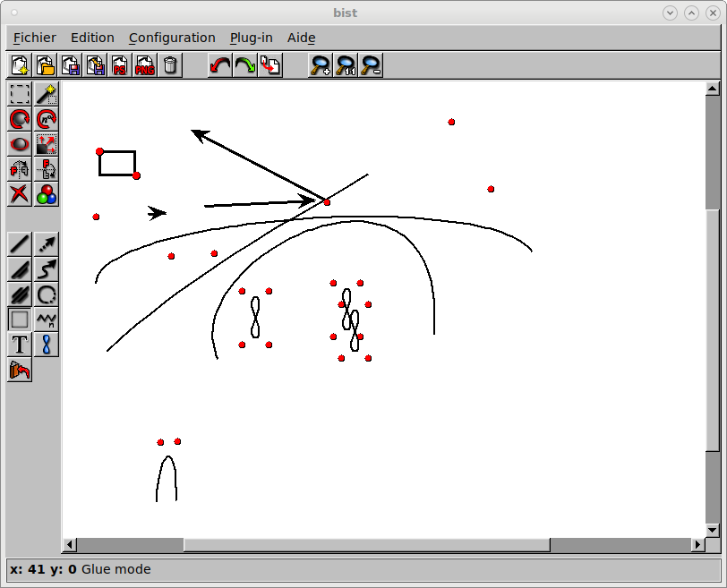Select the ring circle tool
The width and height of the screenshot is (727, 588).
(47, 294)
